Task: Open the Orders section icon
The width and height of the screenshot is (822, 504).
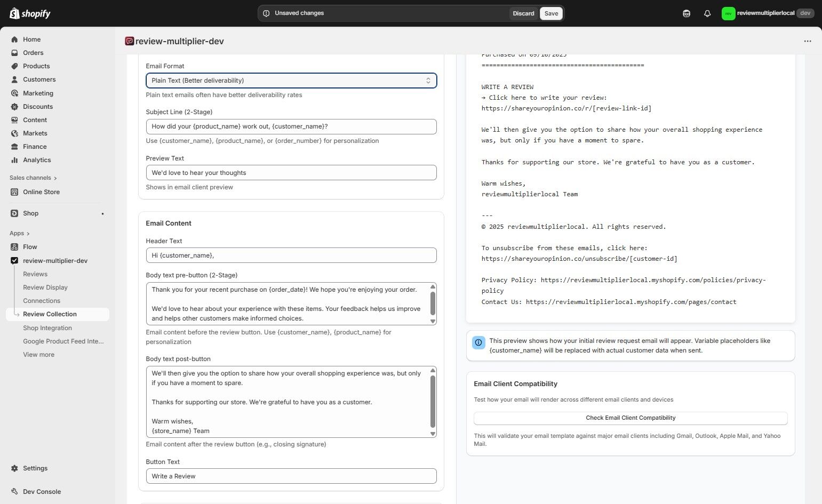Action: click(15, 53)
